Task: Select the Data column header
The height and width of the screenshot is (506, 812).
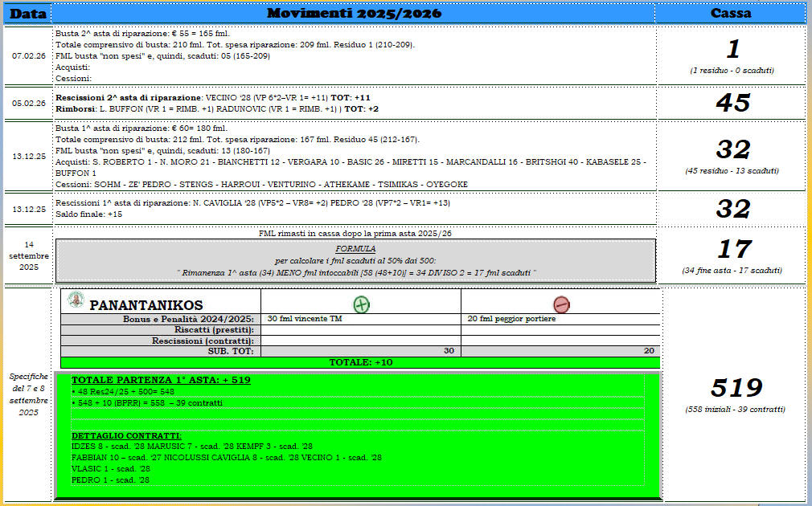Action: [27, 13]
